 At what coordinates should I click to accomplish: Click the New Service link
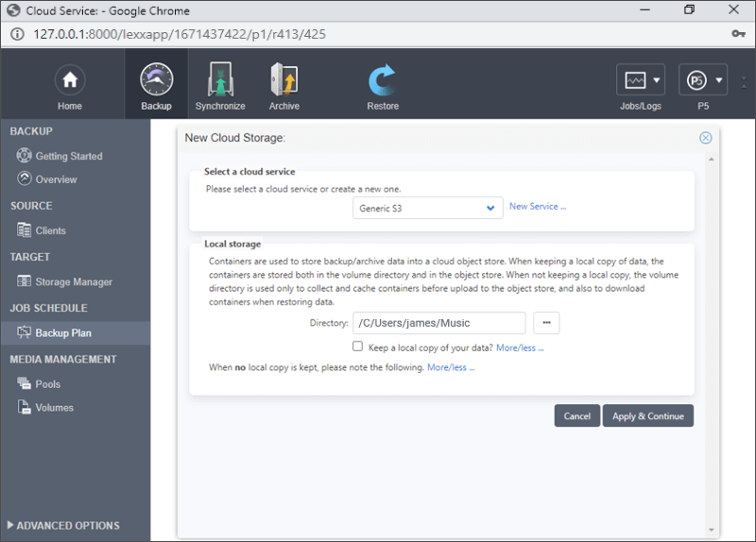click(538, 206)
